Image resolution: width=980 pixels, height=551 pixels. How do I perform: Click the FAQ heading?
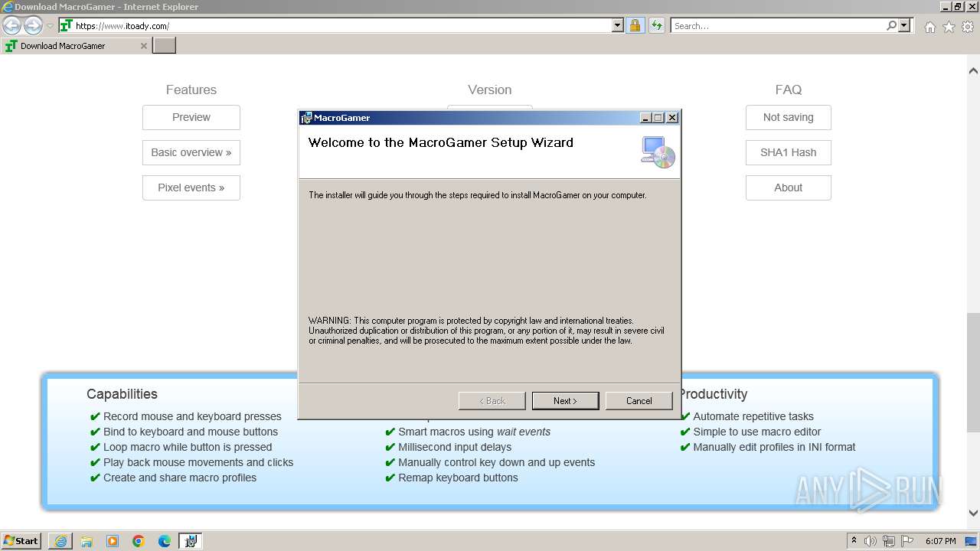789,90
